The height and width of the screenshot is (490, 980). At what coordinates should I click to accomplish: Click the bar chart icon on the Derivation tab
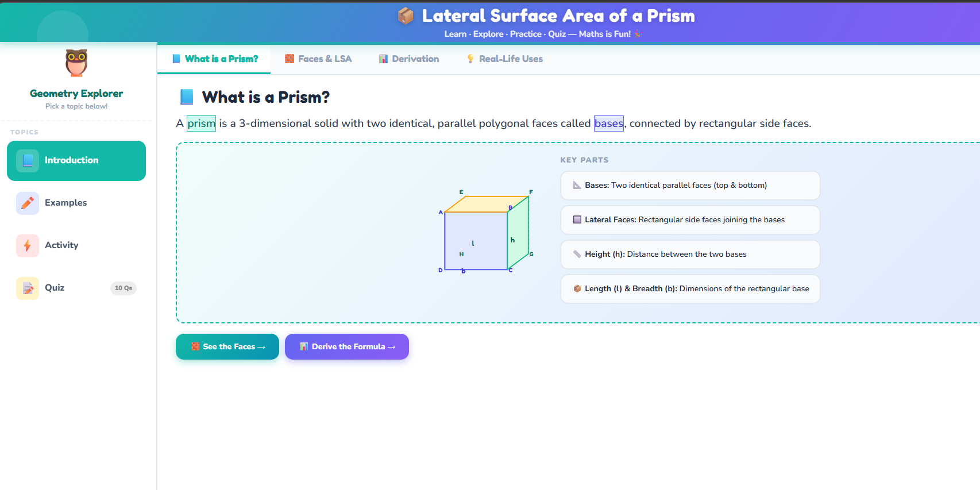[x=383, y=59]
